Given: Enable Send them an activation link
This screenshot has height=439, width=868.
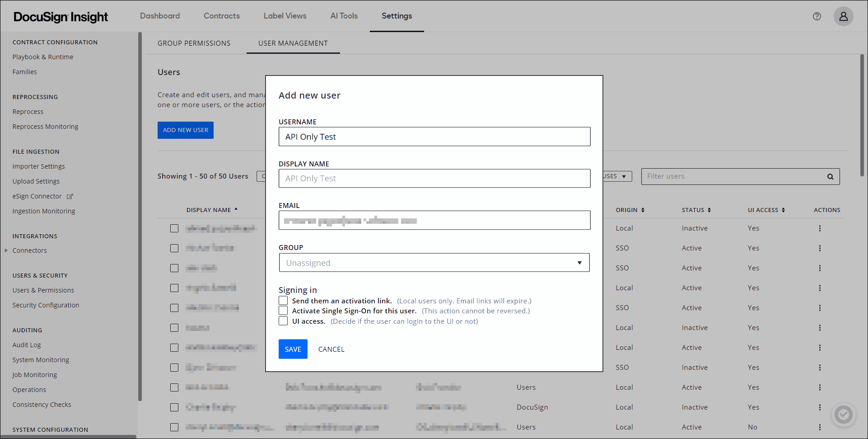Looking at the screenshot, I should (x=283, y=301).
